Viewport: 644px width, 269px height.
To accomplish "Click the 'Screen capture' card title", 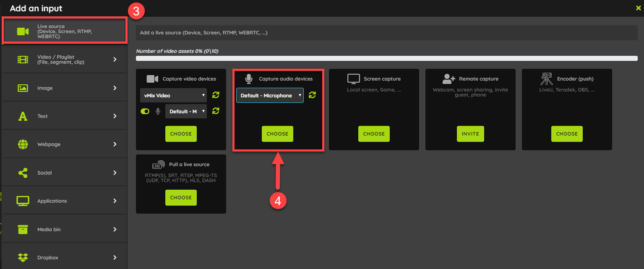I will click(x=382, y=79).
